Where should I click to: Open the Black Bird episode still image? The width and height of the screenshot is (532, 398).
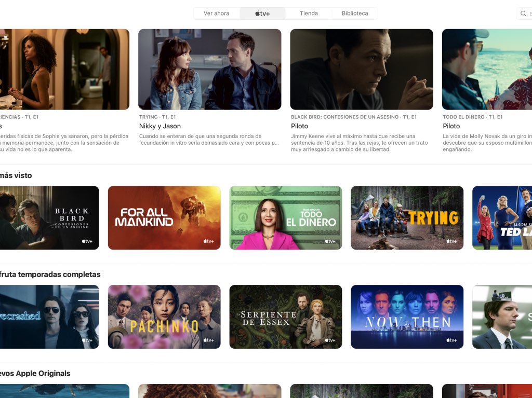362,69
